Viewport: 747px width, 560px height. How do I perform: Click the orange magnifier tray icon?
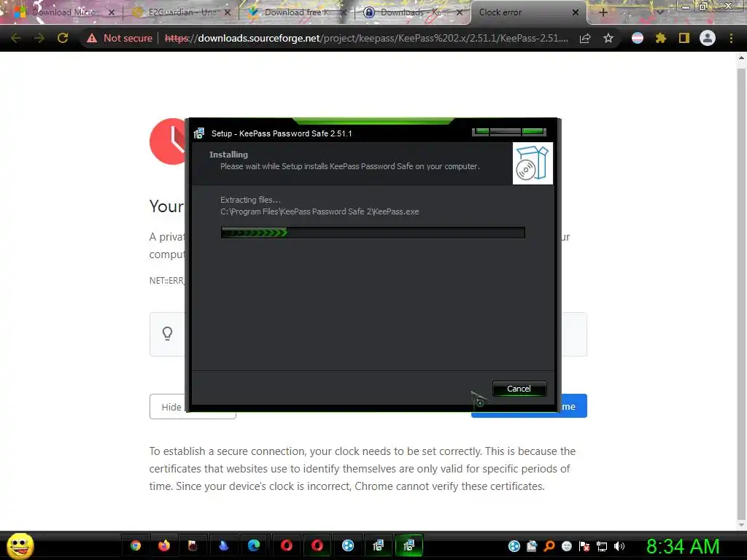click(x=549, y=547)
